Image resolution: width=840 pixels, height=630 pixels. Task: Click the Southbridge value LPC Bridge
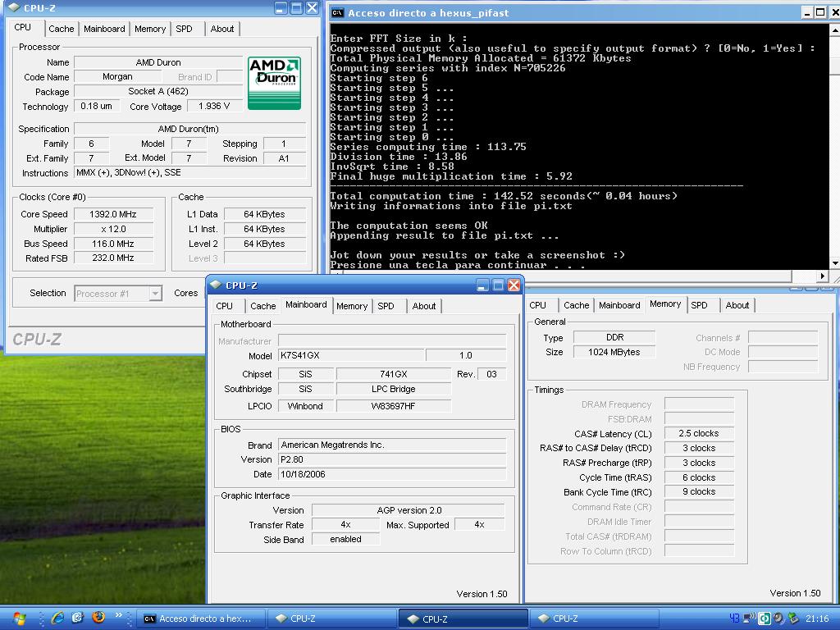pos(394,389)
